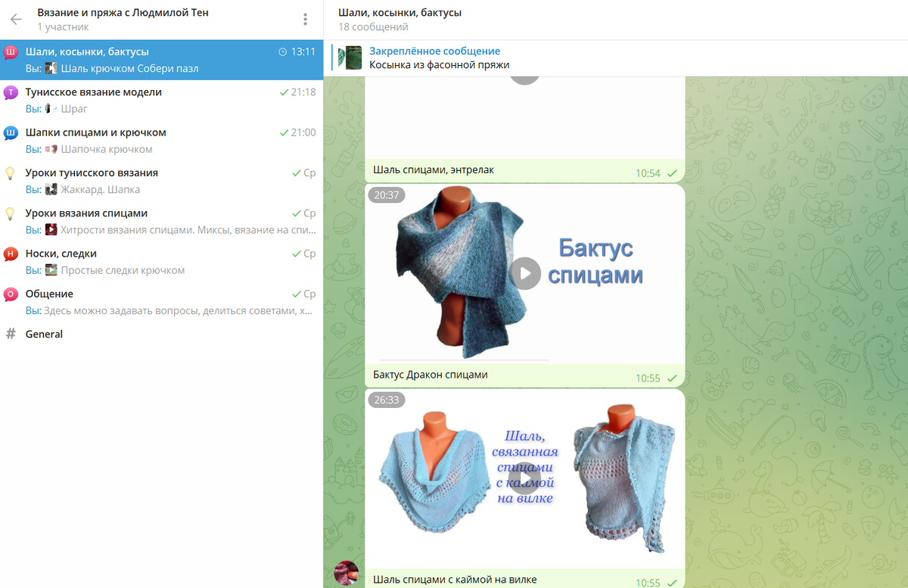Image resolution: width=908 pixels, height=588 pixels.
Task: Open topic Общение
Action: point(161,301)
